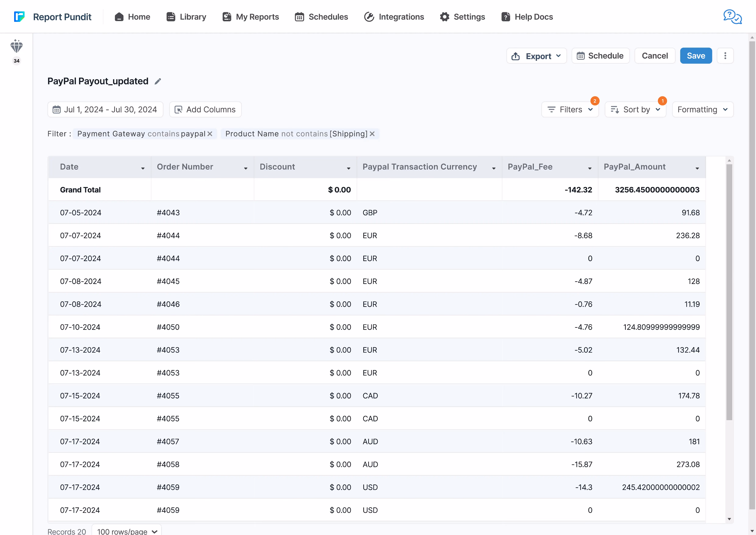Image resolution: width=756 pixels, height=535 pixels.
Task: Select order number #4058 cell
Action: 203,464
